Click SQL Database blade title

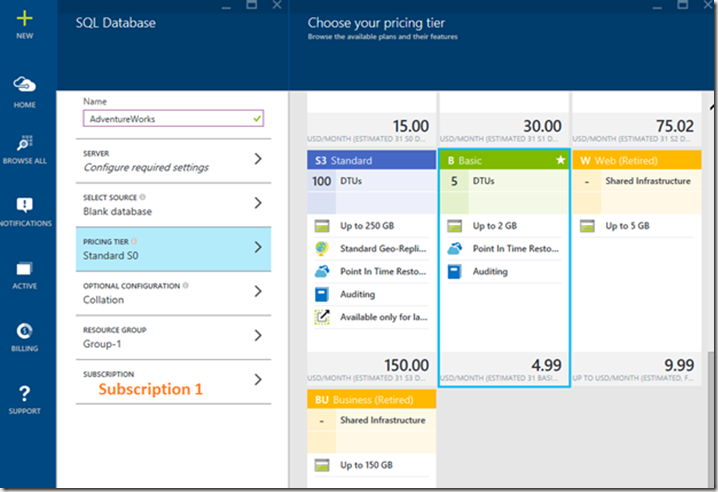tap(115, 23)
